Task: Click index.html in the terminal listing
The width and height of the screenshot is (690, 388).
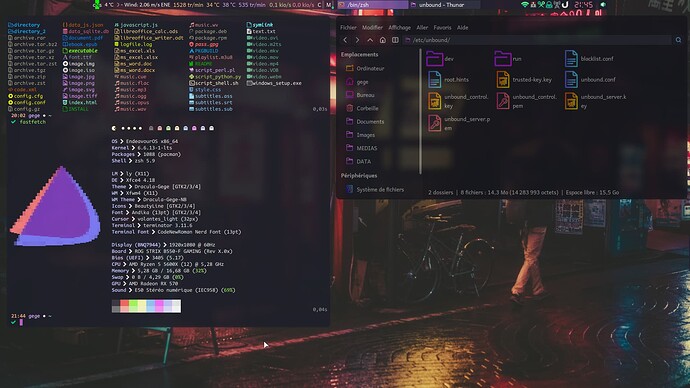Action: tap(80, 102)
